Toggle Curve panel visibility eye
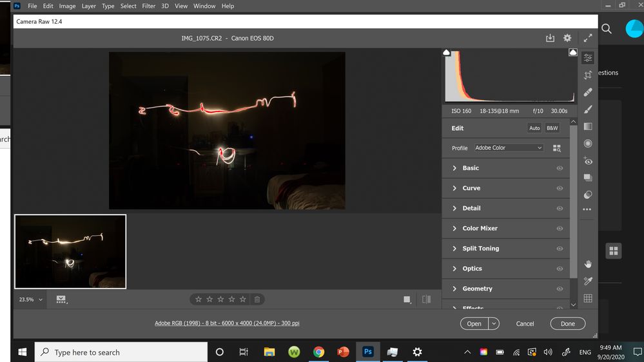644x362 pixels. (x=560, y=188)
